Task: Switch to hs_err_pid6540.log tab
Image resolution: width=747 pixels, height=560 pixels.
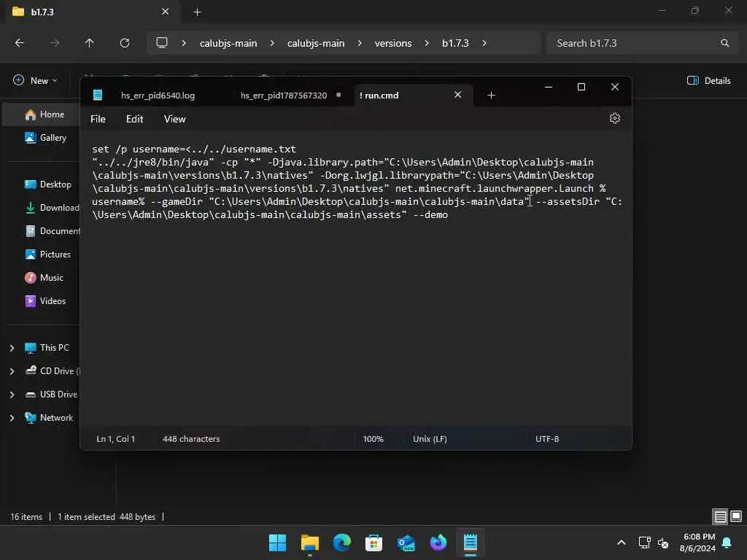Action: pos(158,96)
